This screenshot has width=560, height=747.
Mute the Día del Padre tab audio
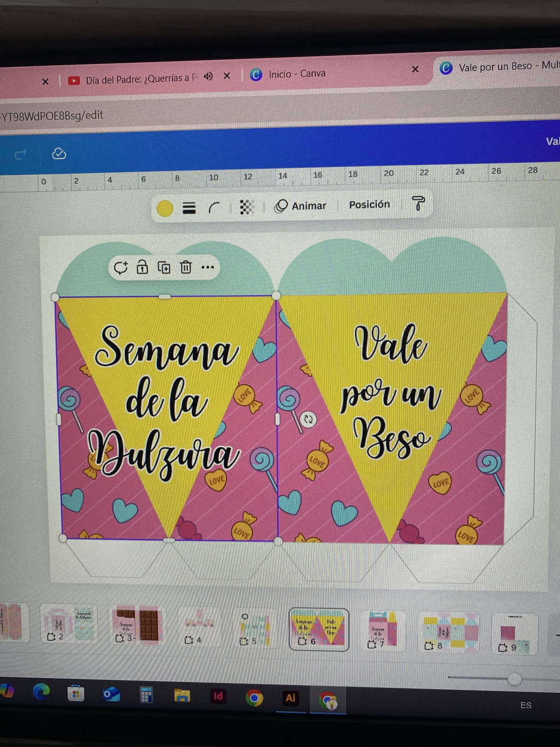click(208, 77)
